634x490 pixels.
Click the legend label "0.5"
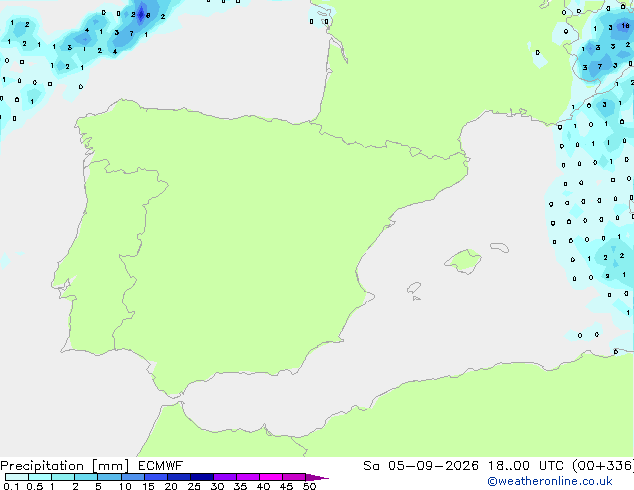point(35,486)
